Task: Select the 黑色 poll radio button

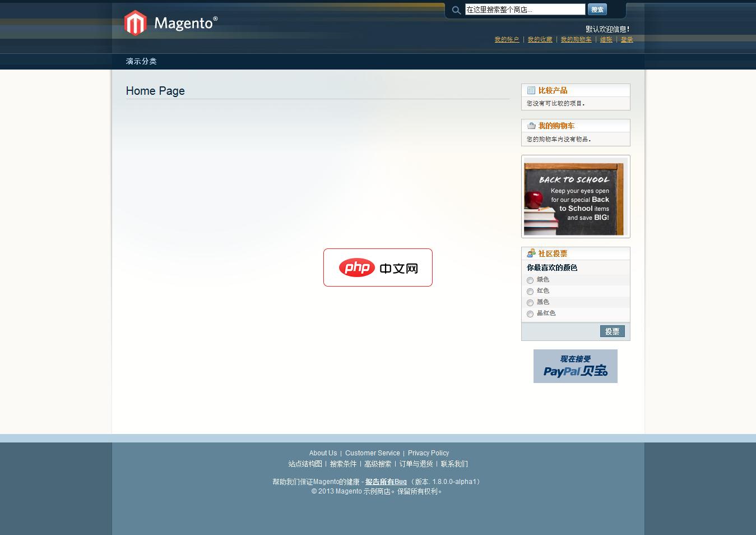Action: (530, 303)
